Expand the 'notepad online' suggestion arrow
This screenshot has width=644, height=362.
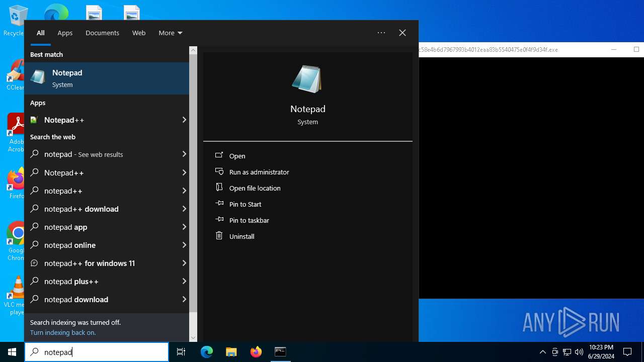coord(184,245)
